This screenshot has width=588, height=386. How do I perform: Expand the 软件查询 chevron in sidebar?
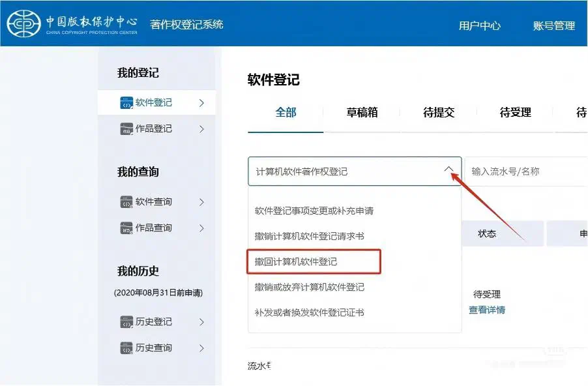pyautogui.click(x=201, y=202)
